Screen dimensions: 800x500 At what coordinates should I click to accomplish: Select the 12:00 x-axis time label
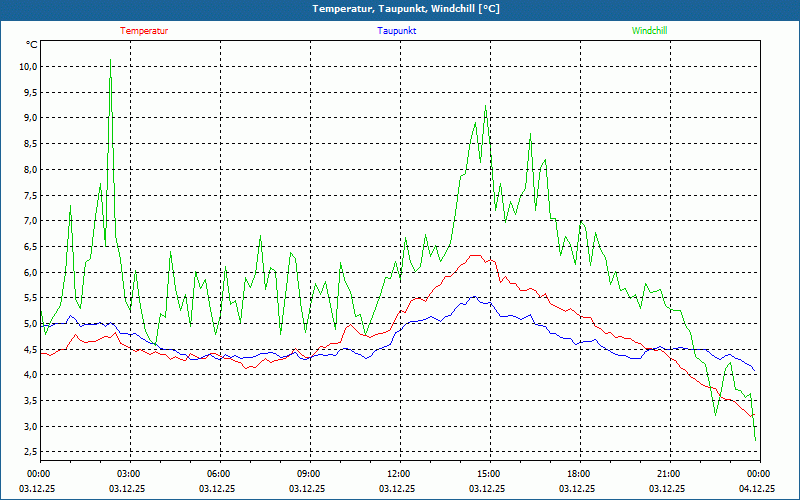[399, 474]
